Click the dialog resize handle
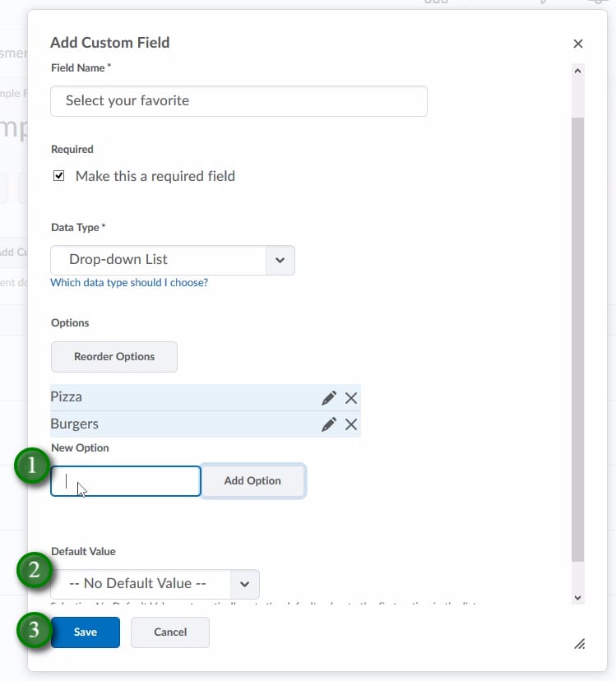The width and height of the screenshot is (616, 681). tap(580, 644)
